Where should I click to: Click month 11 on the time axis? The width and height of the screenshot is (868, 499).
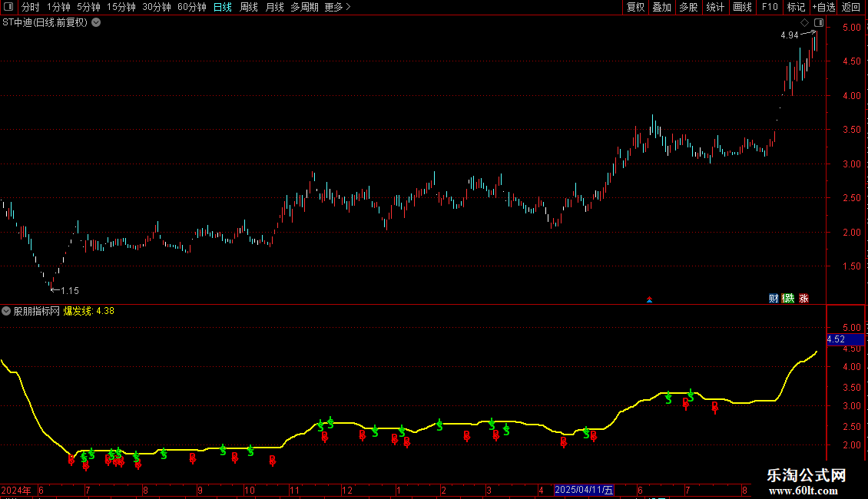(x=294, y=490)
